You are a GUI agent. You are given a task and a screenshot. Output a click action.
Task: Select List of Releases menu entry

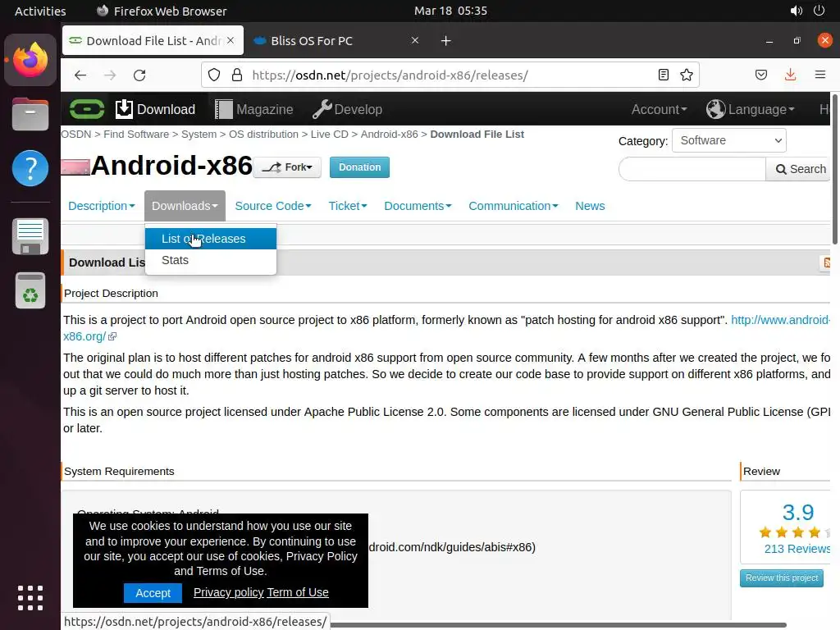pos(211,239)
